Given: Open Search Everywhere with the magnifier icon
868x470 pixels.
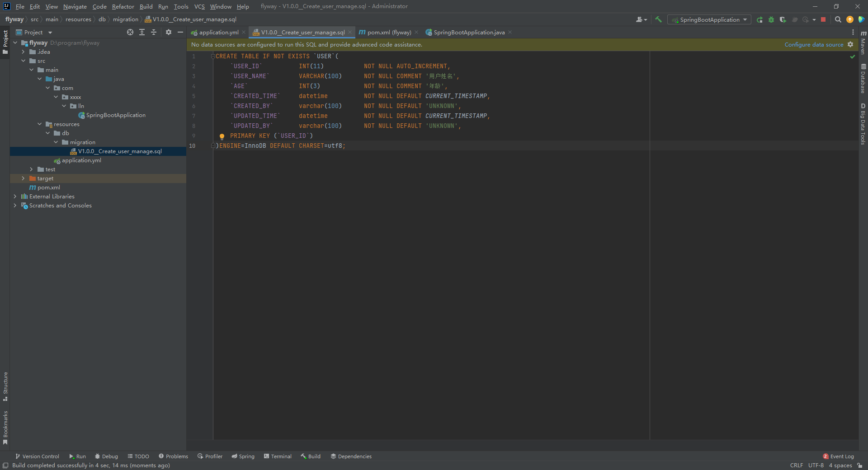Looking at the screenshot, I should 838,19.
